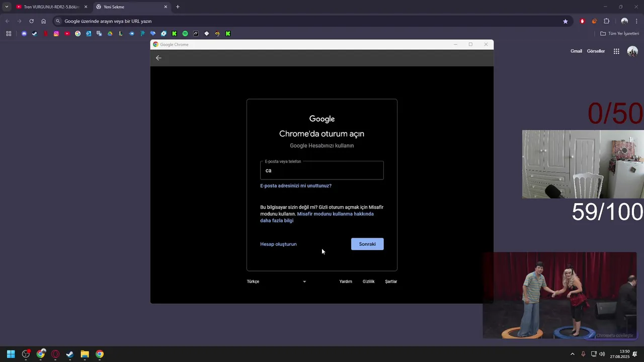Open Chrome three-dot menu

tap(636, 21)
